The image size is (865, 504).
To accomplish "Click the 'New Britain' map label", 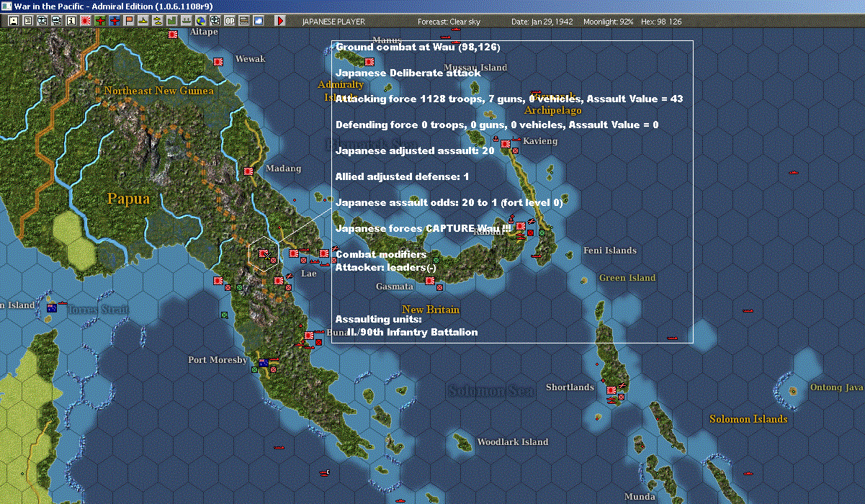I will tap(431, 310).
